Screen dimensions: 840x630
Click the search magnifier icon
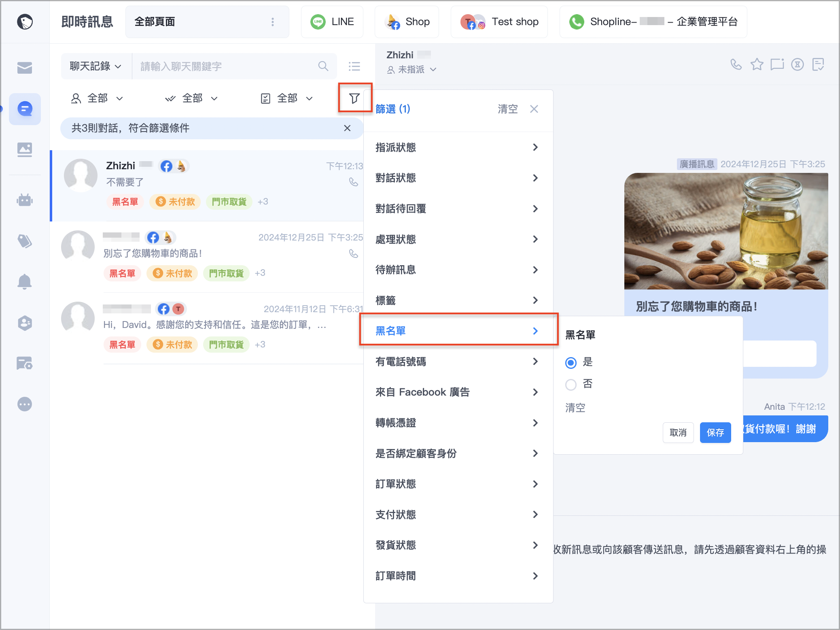point(323,66)
